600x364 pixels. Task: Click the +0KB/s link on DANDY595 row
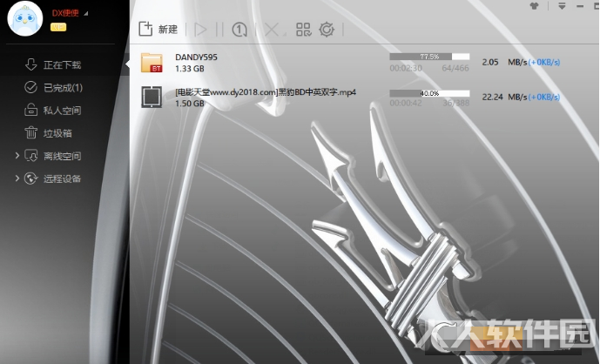tap(543, 62)
